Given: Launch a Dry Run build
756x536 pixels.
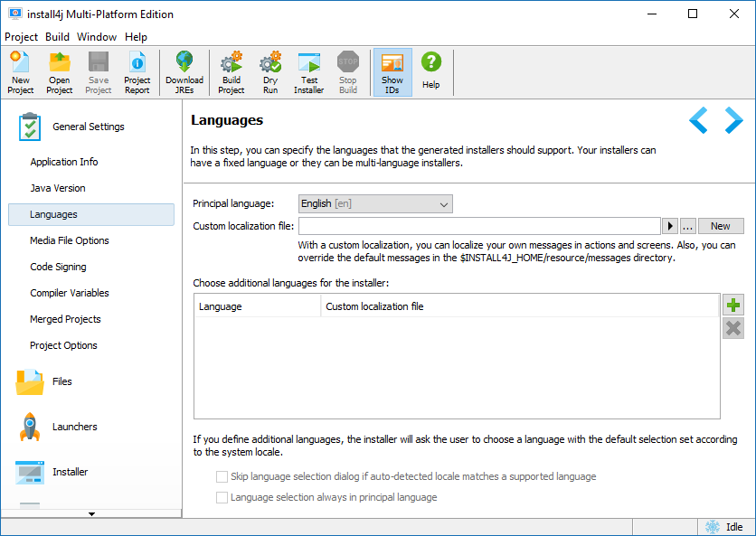Looking at the screenshot, I should pyautogui.click(x=270, y=72).
